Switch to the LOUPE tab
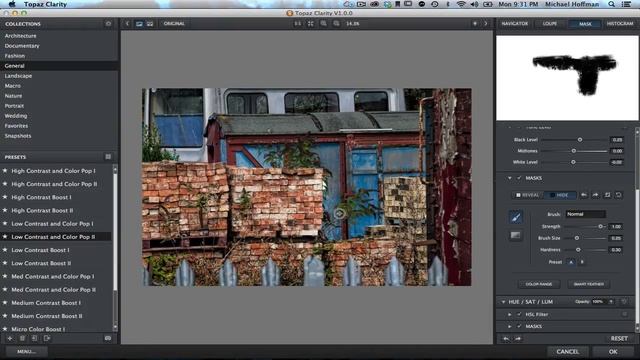640x360 pixels. click(x=550, y=24)
